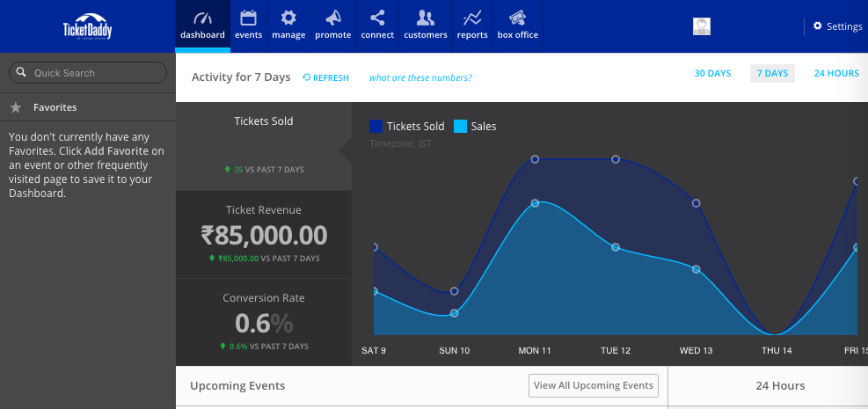The width and height of the screenshot is (868, 409).
Task: Switch to the box office tab label
Action: (x=518, y=35)
